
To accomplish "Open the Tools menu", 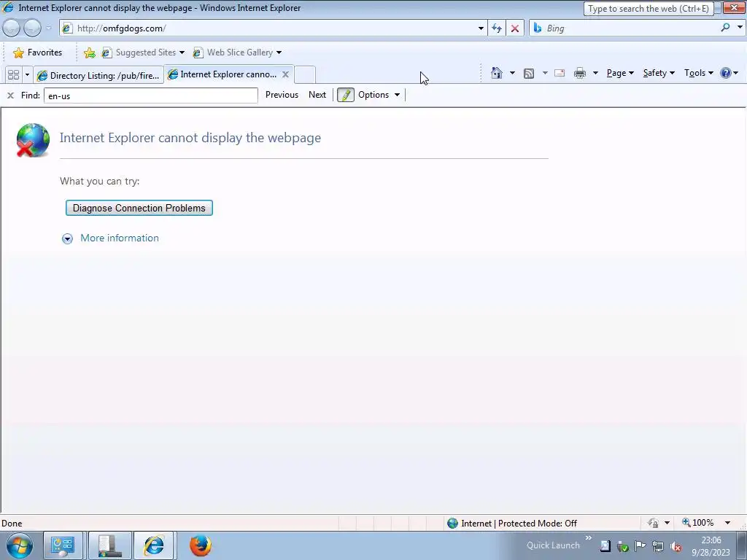I will pyautogui.click(x=698, y=73).
